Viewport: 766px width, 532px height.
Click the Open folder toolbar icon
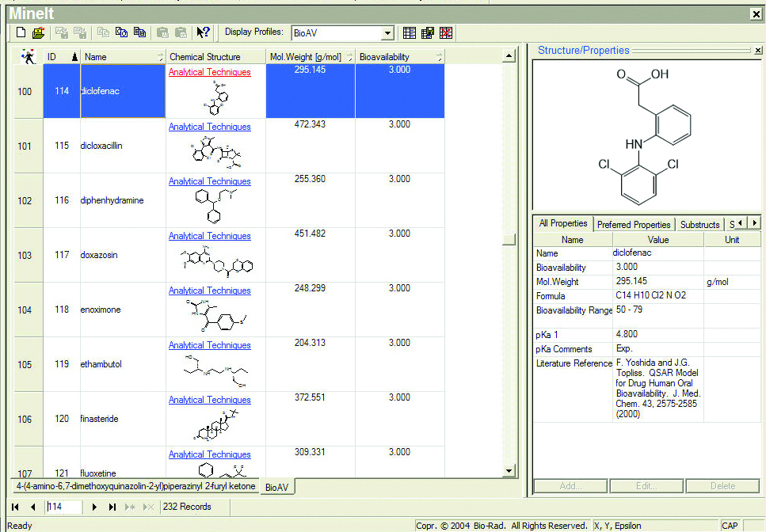coord(37,32)
